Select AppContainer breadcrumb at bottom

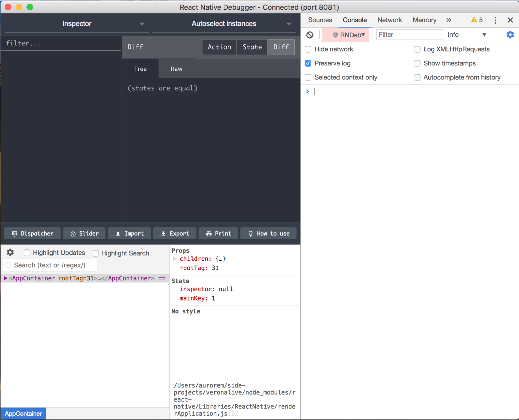(x=23, y=413)
